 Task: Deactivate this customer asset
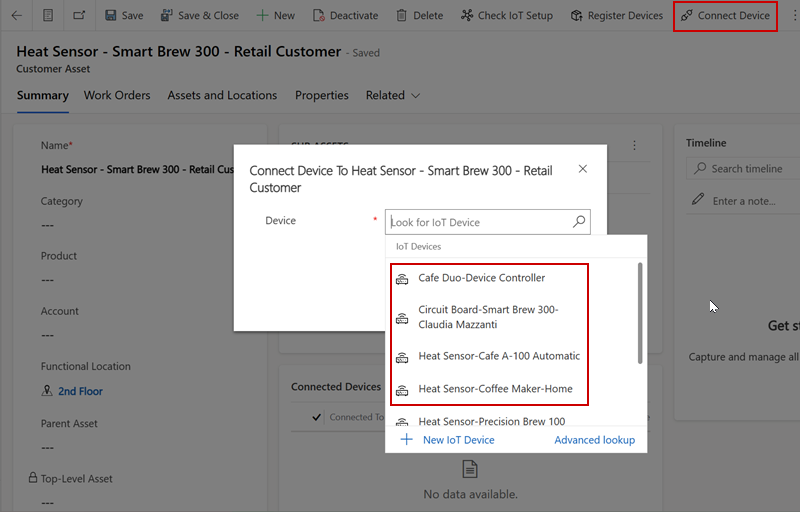click(345, 15)
